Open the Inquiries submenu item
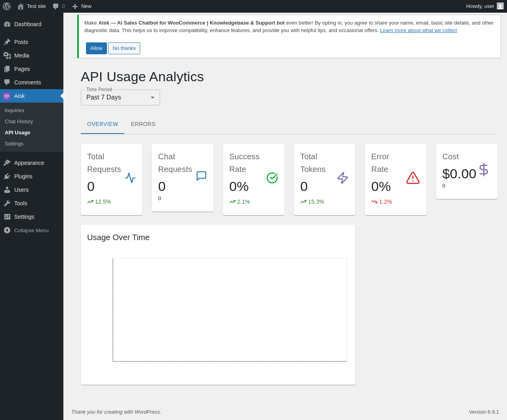 (15, 111)
